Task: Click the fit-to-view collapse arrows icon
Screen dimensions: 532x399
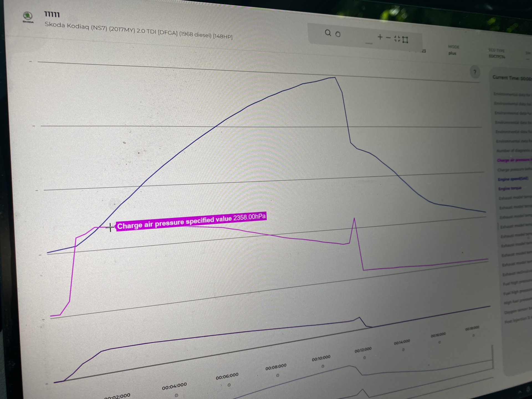Action: 397,39
